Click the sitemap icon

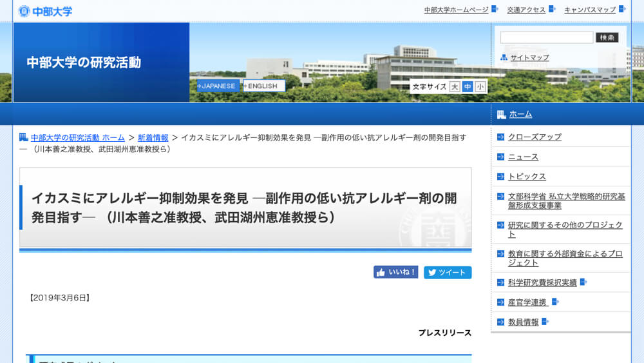[504, 58]
